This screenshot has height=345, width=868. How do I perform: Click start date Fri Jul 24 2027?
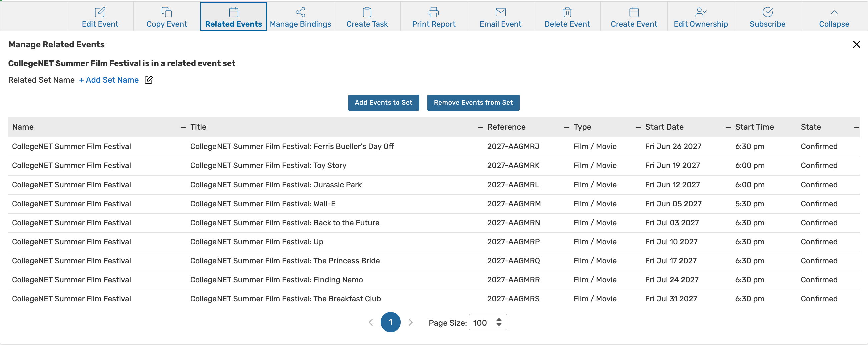672,280
